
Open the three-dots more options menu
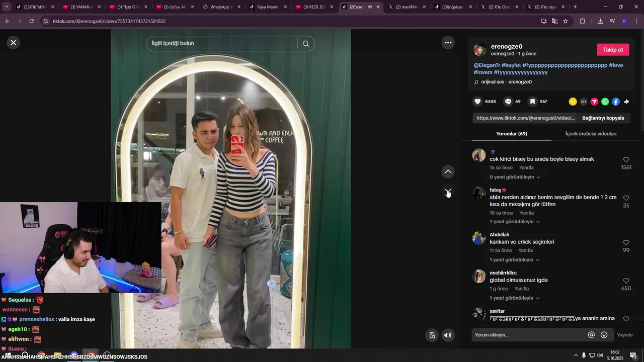tap(448, 43)
